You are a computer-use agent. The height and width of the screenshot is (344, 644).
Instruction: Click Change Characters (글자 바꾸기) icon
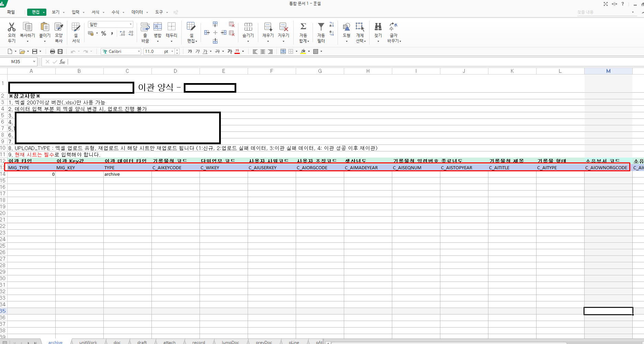point(393,27)
